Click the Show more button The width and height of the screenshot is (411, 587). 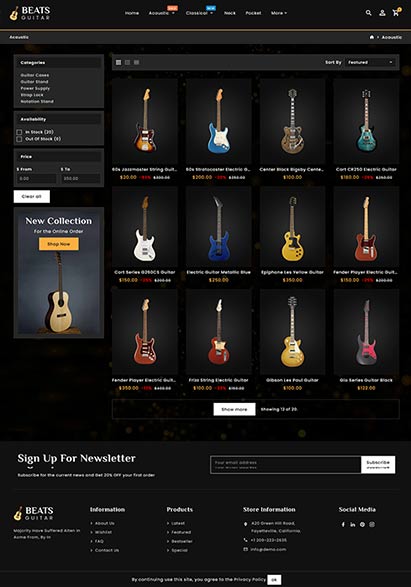coord(234,409)
